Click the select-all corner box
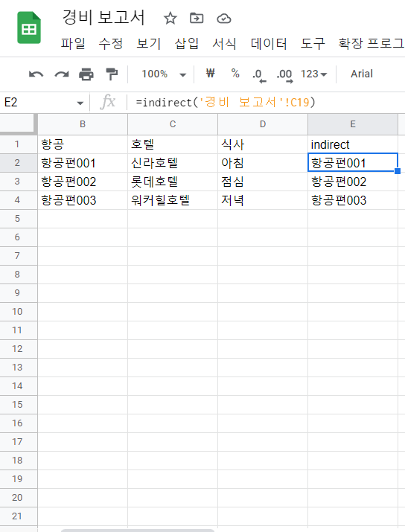 click(x=17, y=124)
